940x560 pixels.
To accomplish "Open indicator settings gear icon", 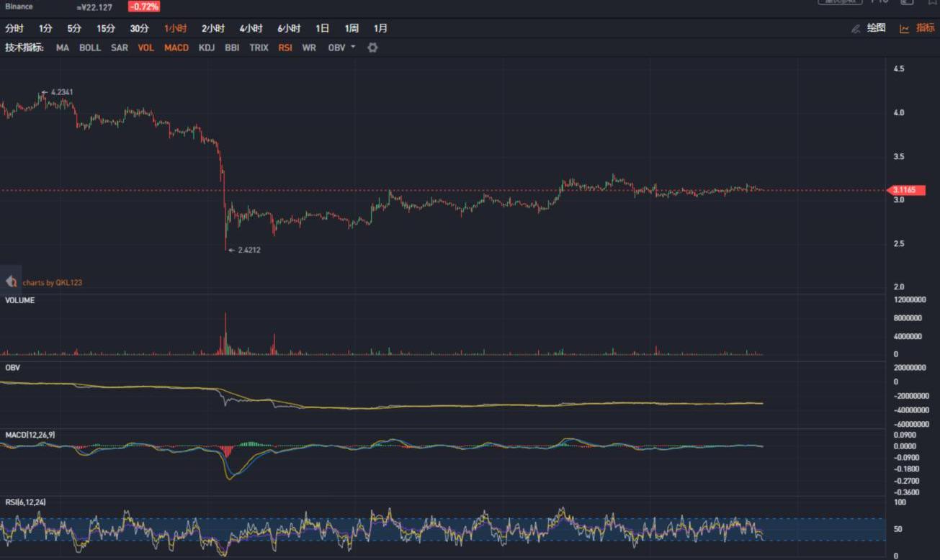I will click(372, 48).
